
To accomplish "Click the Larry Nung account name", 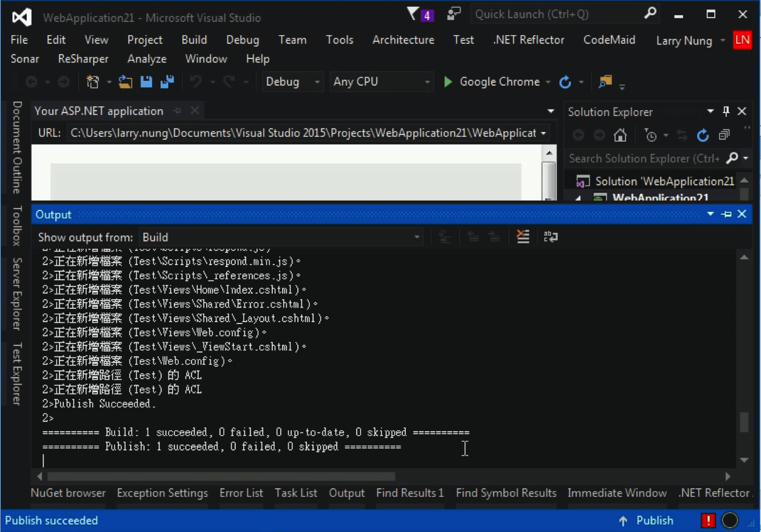I will [x=684, y=40].
